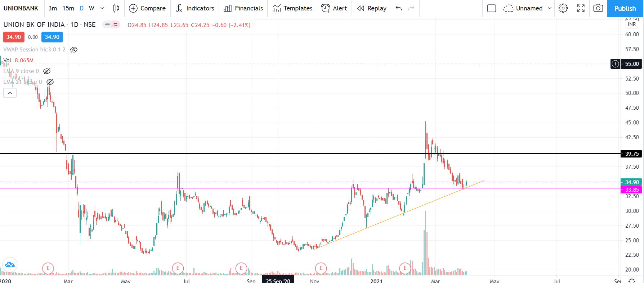Open the chart layout selector square
644x283 pixels.
click(x=492, y=8)
